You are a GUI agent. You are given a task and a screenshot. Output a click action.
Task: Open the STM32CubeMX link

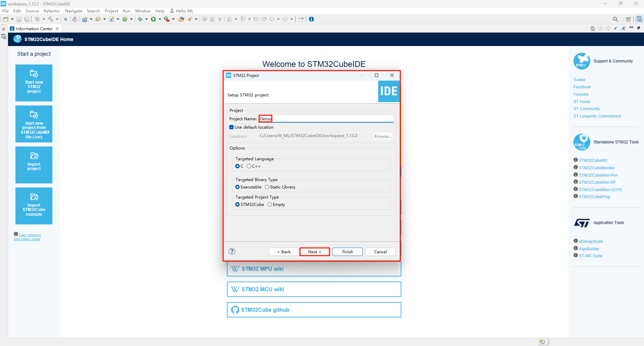pyautogui.click(x=593, y=161)
